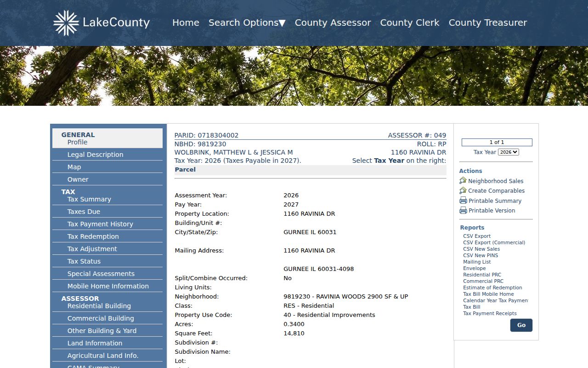Viewport: 588px width, 368px height.
Task: Open the Printable Version link
Action: pos(492,211)
